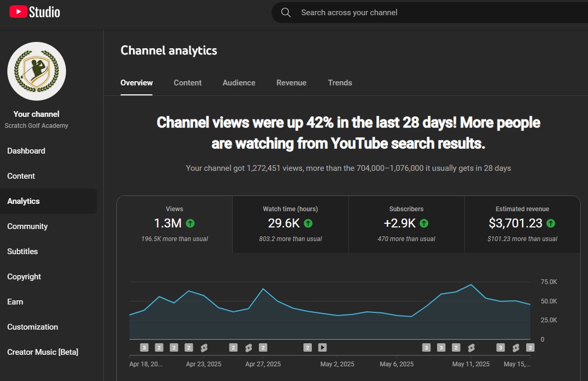The width and height of the screenshot is (588, 381).
Task: Click the 'Channel analytics' heading
Action: click(x=169, y=50)
